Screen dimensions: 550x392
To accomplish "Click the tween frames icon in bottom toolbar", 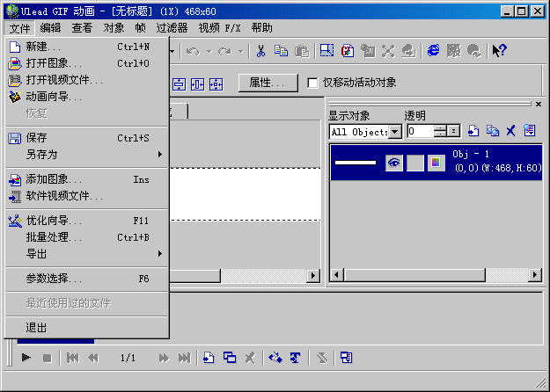I will [275, 358].
